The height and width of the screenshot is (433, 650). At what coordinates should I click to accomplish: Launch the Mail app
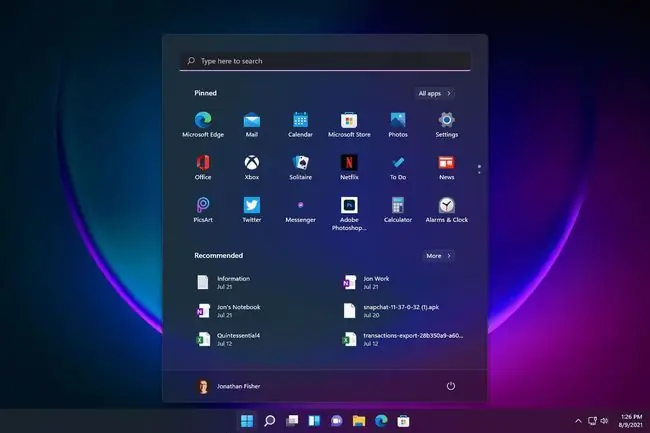pyautogui.click(x=252, y=124)
